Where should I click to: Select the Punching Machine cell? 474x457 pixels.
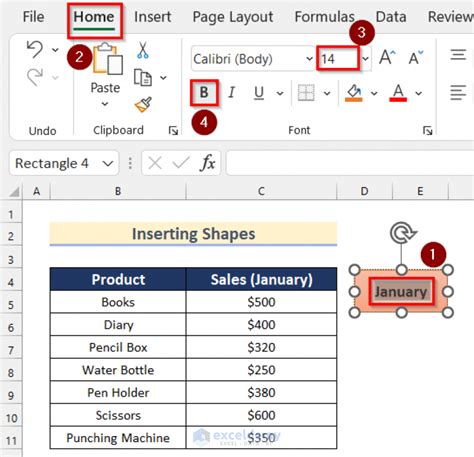pyautogui.click(x=118, y=438)
